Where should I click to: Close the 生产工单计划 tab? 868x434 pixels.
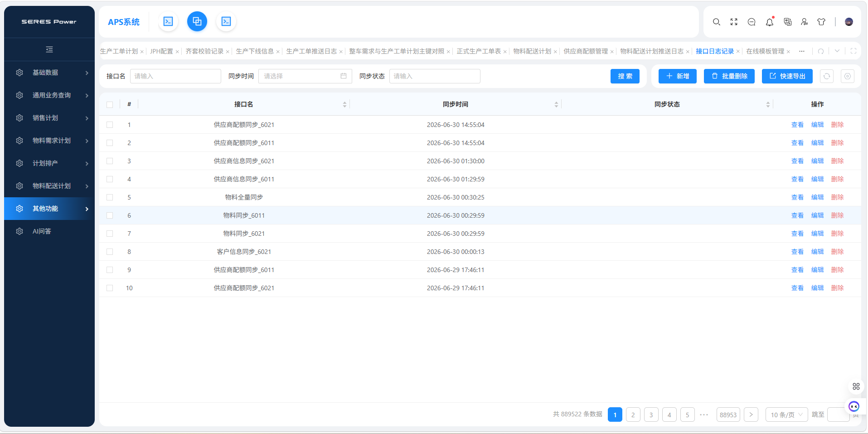(x=142, y=52)
